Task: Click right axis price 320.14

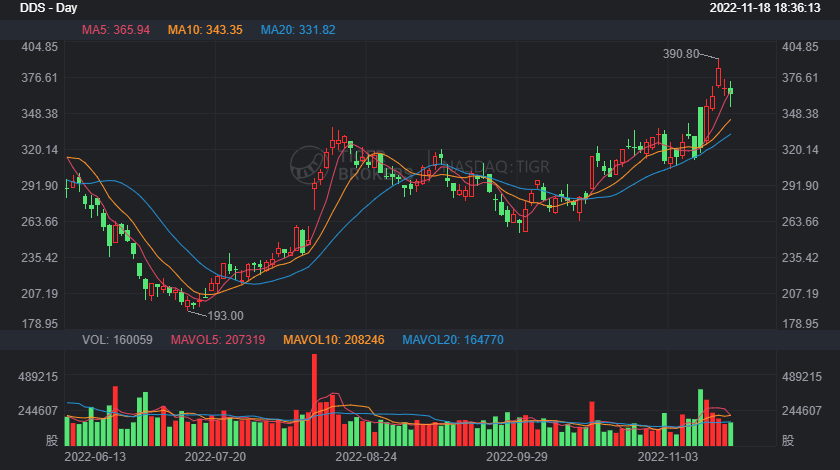Action: [800, 150]
